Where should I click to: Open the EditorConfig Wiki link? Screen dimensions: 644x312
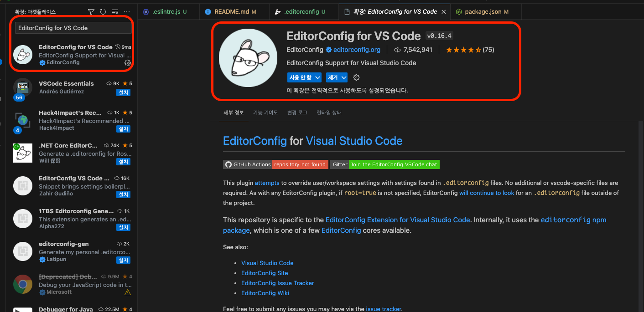(x=265, y=293)
